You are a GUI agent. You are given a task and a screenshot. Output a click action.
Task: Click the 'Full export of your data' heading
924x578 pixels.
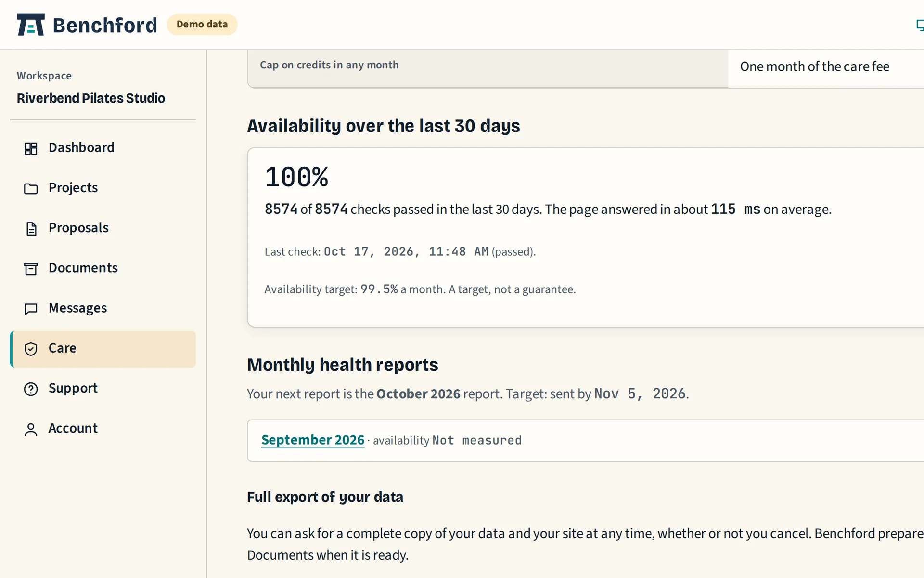pos(325,497)
